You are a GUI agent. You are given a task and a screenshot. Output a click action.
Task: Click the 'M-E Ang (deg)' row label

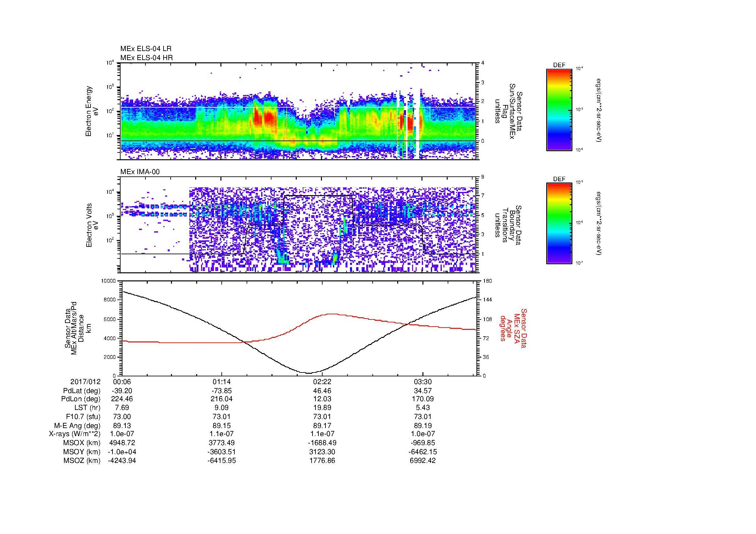coord(77,425)
